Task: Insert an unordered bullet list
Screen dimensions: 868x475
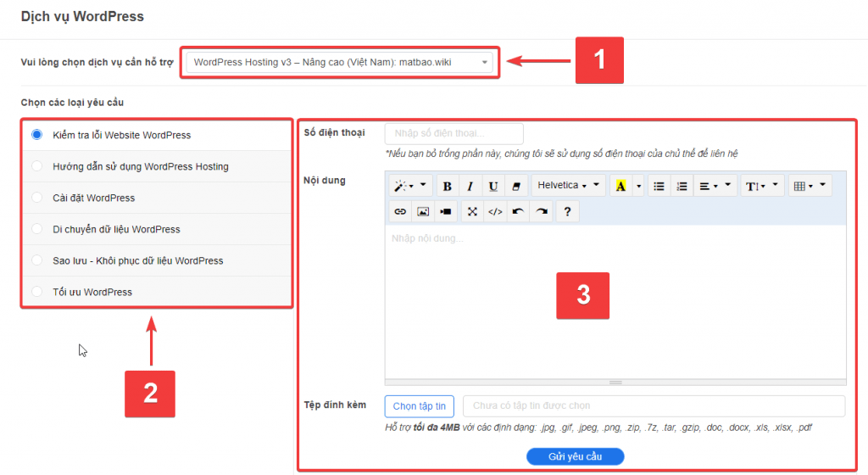Action: pos(659,186)
